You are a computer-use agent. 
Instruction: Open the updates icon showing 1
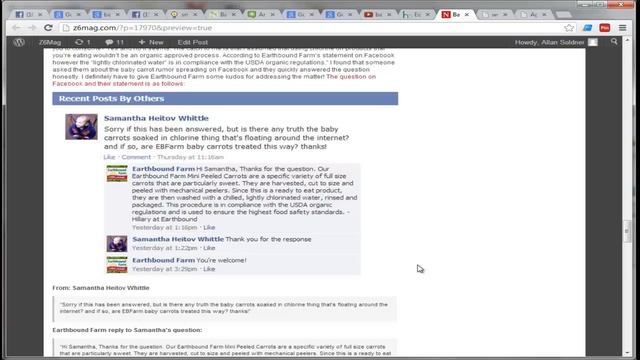click(83, 42)
